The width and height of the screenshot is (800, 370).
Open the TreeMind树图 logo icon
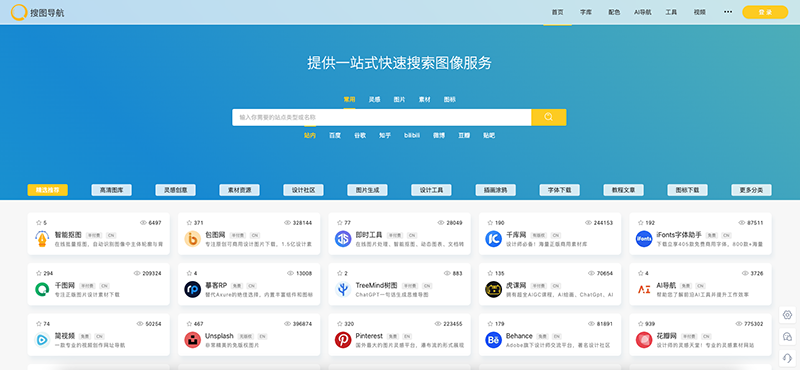click(343, 289)
